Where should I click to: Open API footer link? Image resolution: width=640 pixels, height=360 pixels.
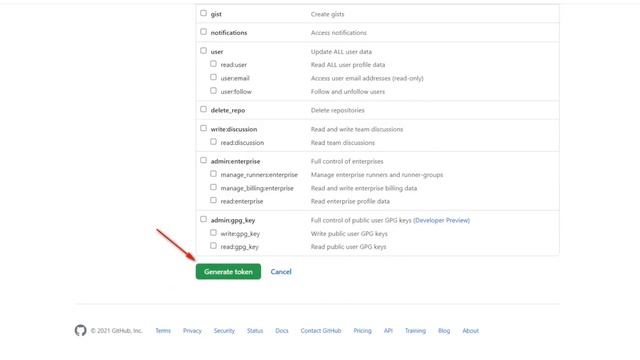pos(388,331)
